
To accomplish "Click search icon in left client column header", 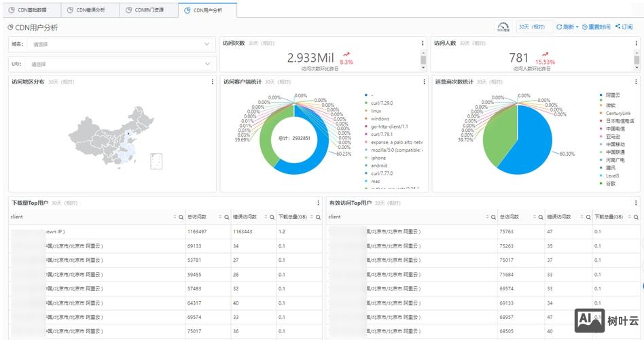I will click(181, 218).
